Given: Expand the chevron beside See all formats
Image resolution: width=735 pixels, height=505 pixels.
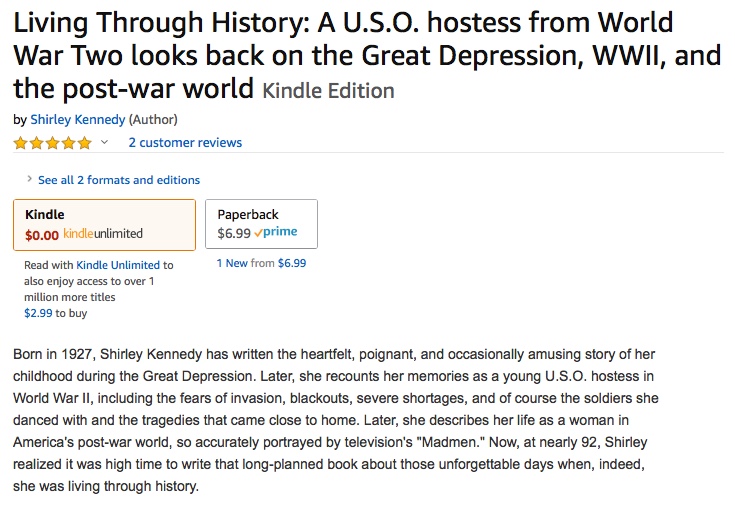Looking at the screenshot, I should pos(29,180).
